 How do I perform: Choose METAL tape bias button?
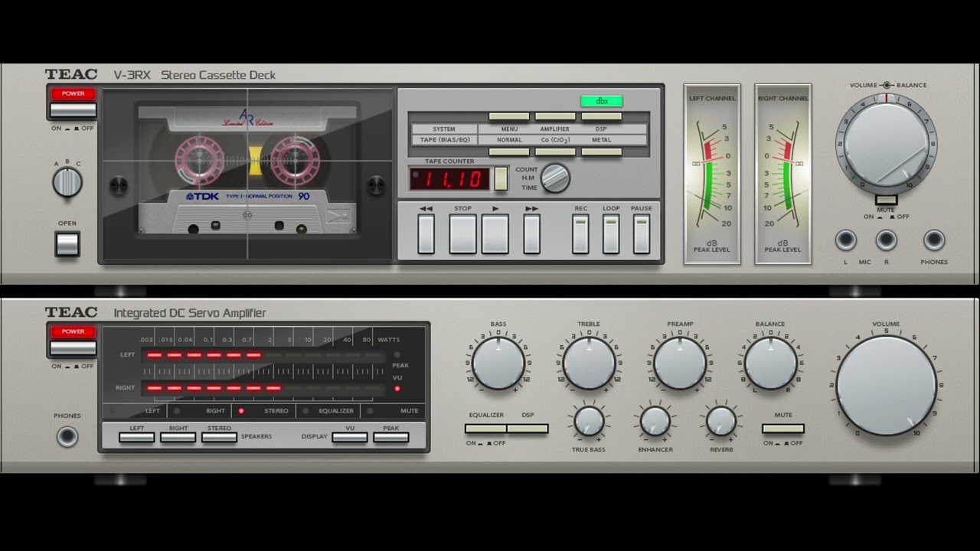tap(601, 152)
